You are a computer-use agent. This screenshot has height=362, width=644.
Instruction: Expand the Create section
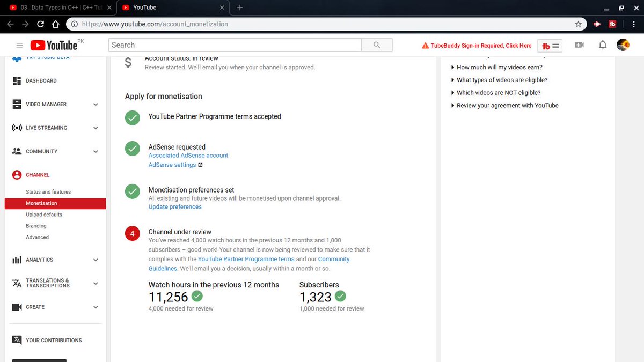(96, 307)
